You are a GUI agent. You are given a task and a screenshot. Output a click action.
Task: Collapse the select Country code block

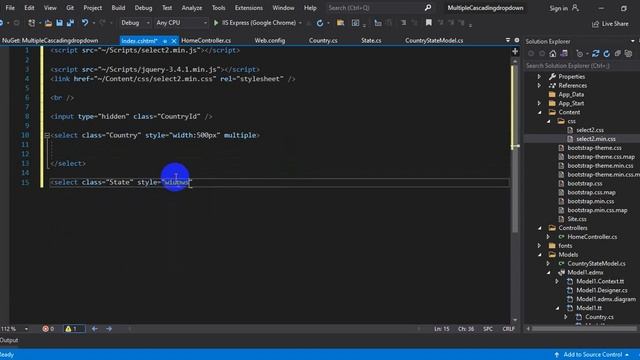point(47,135)
